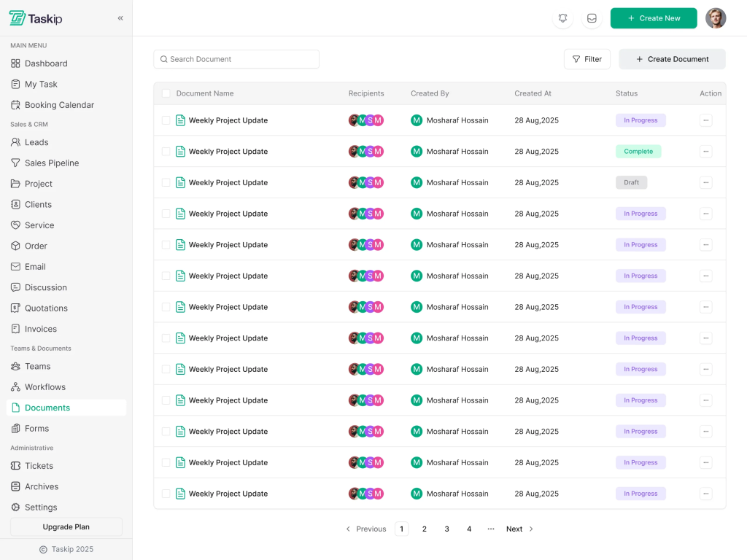Viewport: 747px width, 560px height.
Task: Click the Booking Calendar icon
Action: [x=15, y=105]
